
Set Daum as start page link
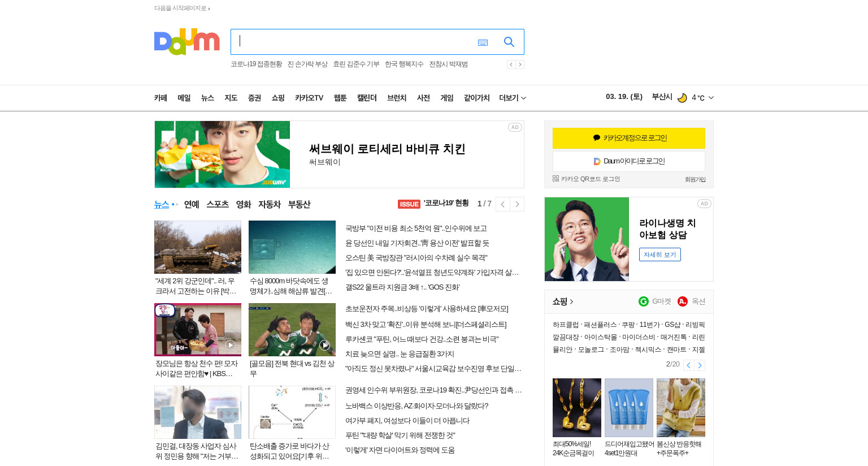click(182, 8)
